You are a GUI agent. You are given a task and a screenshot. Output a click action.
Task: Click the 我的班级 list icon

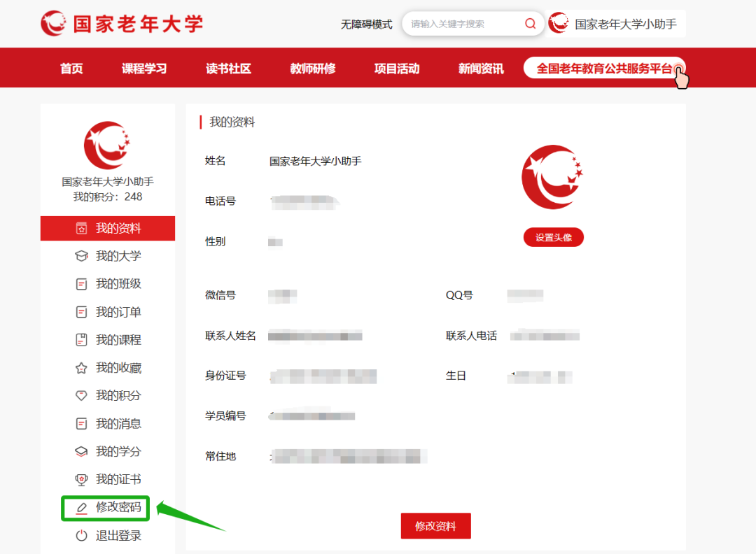pos(81,284)
